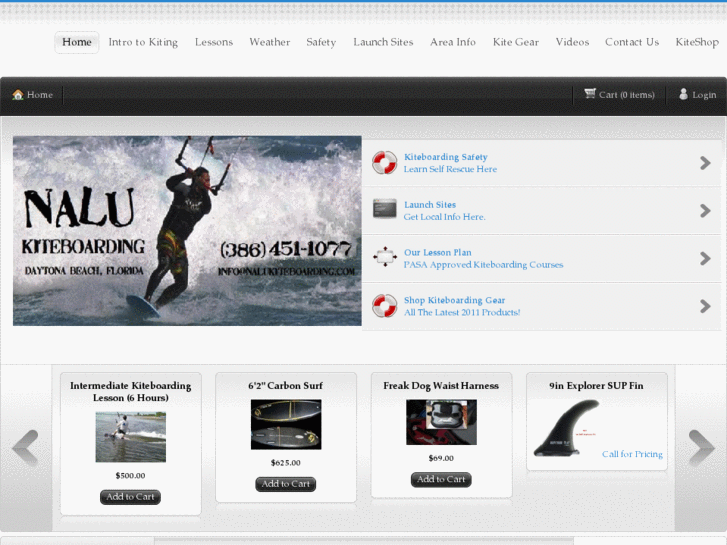Add the 6'2" Carbon Surf to cart
Viewport: 727px width, 545px height.
tap(286, 484)
